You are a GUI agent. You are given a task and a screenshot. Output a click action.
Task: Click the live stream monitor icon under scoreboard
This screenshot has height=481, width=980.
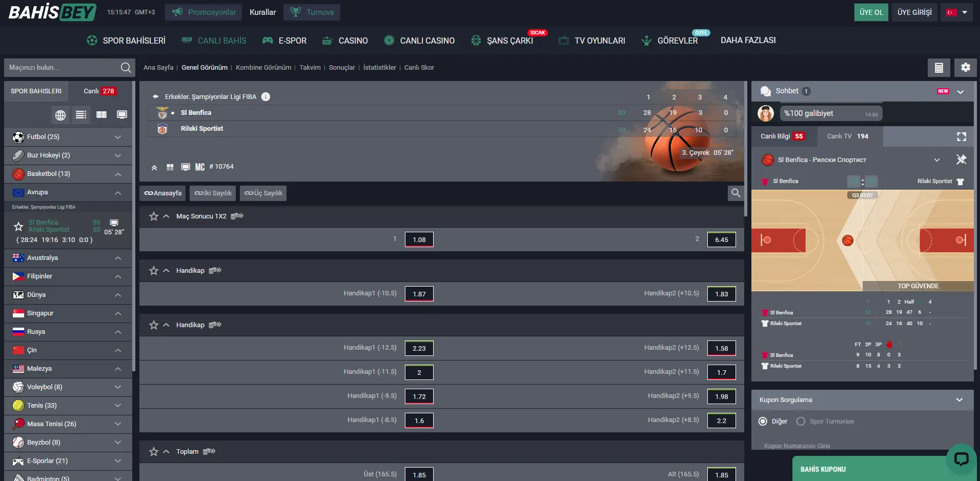point(186,167)
